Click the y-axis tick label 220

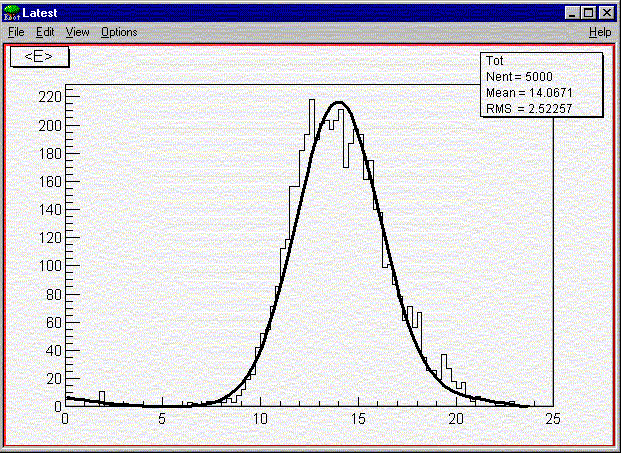pos(50,97)
